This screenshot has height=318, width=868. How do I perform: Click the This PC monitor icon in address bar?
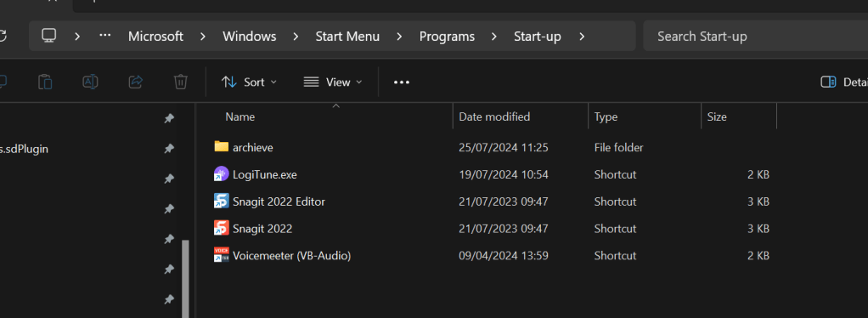49,36
